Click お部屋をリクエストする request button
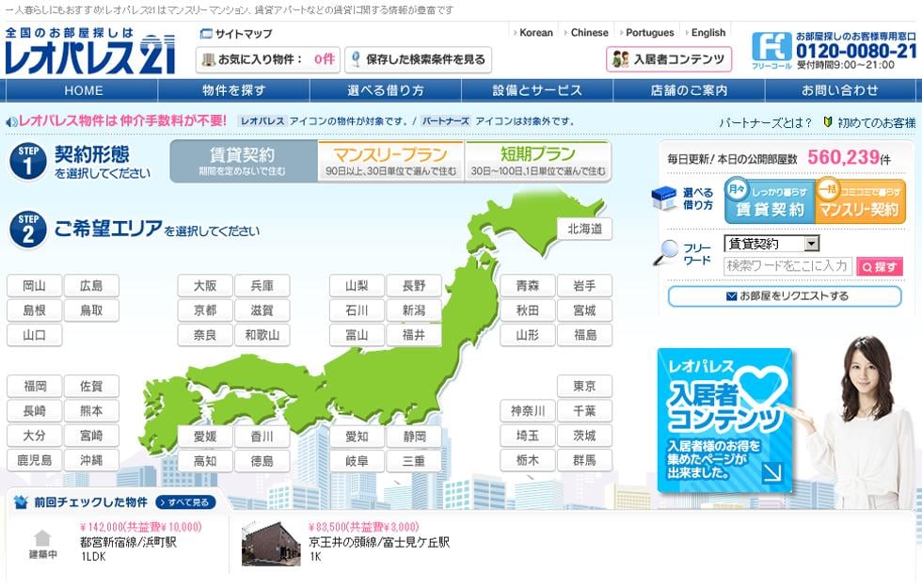The image size is (922, 588). pos(785,296)
